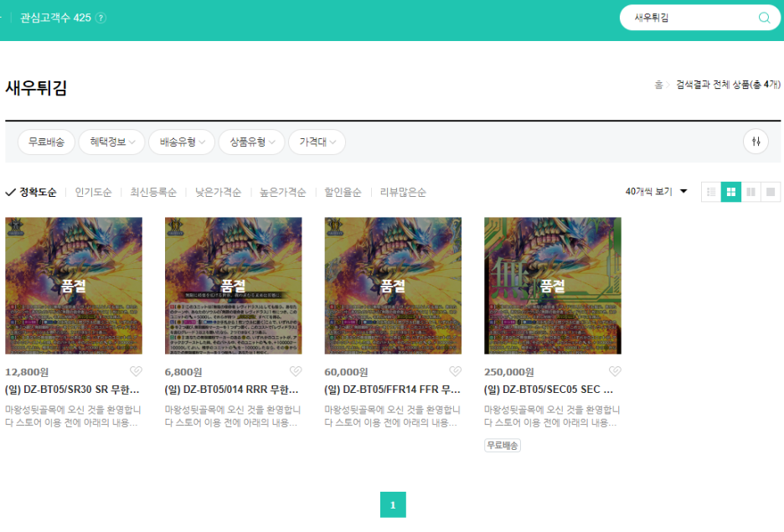Screen dimensions: 784x532
Task: Open the 40개씩 보기 items-per-page dropdown
Action: click(656, 192)
